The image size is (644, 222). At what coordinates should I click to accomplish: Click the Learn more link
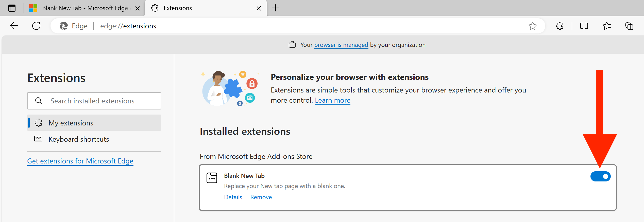pyautogui.click(x=332, y=100)
